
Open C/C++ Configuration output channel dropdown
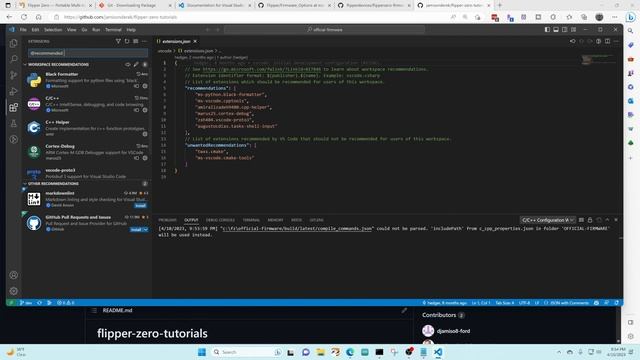(x=547, y=220)
